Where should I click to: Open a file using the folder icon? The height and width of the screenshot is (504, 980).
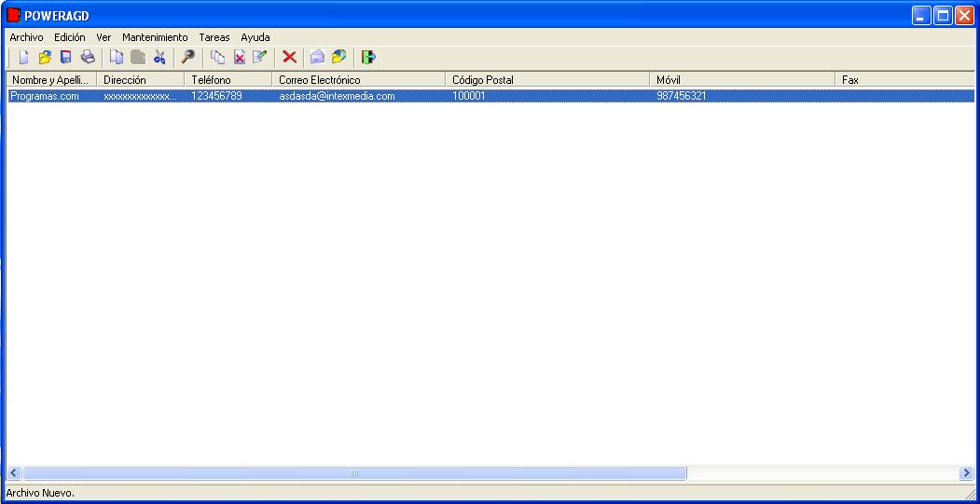tap(45, 58)
